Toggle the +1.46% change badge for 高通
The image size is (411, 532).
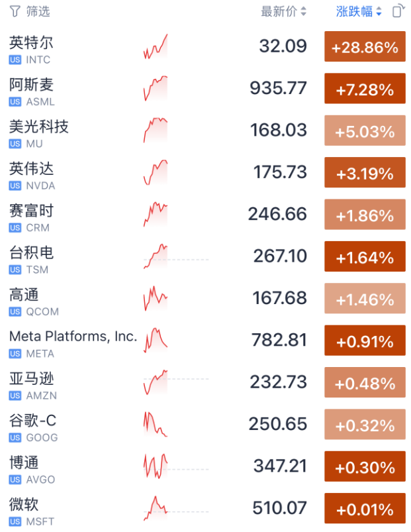pos(365,299)
